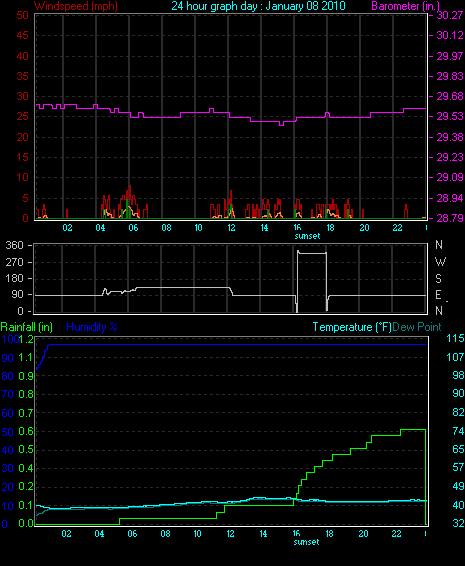Screen dimensions: 465x566
Task: Click "sunset" label under the windspeed graph
Action: tap(307, 236)
